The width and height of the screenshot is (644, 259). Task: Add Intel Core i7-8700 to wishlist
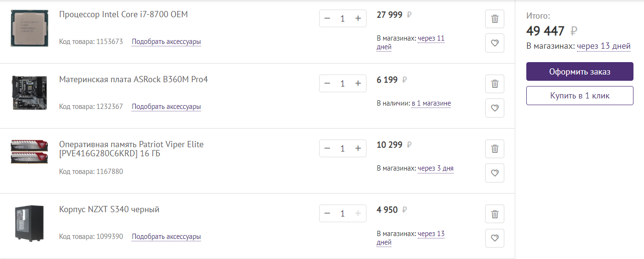[x=495, y=43]
